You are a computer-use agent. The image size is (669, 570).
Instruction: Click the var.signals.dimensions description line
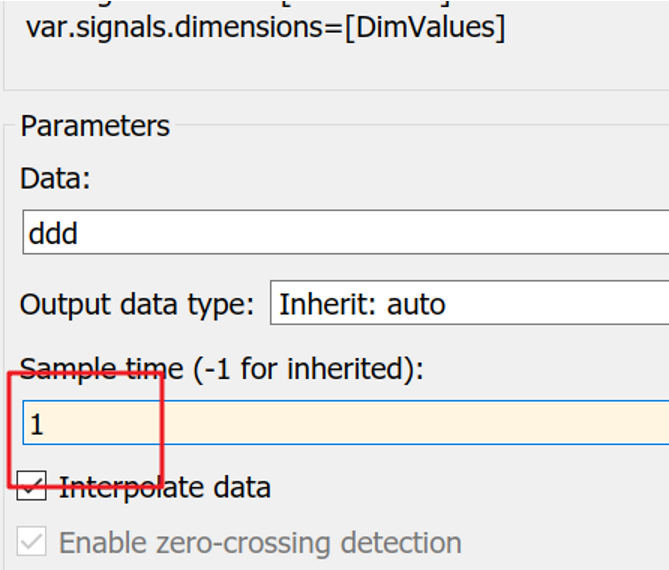pos(265,27)
